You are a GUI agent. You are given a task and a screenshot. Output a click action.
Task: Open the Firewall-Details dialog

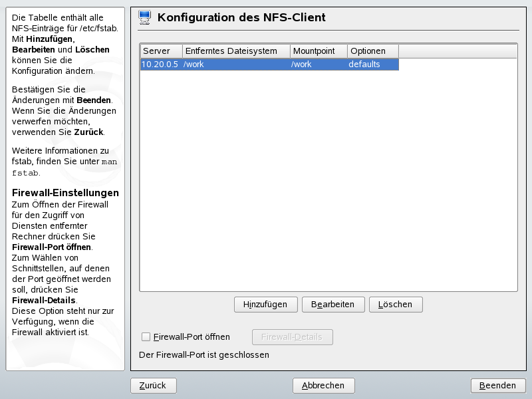tap(292, 336)
